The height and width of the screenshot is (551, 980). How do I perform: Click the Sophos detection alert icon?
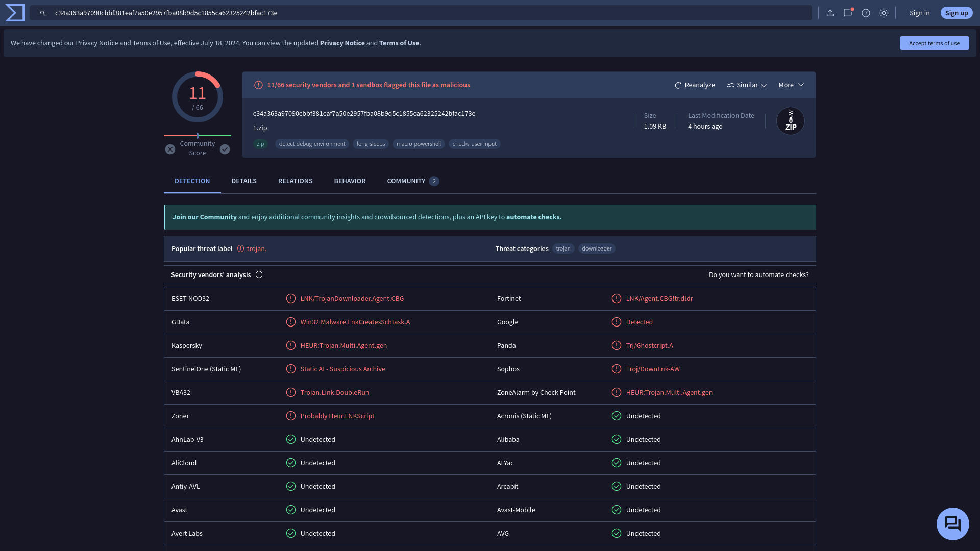tap(617, 369)
